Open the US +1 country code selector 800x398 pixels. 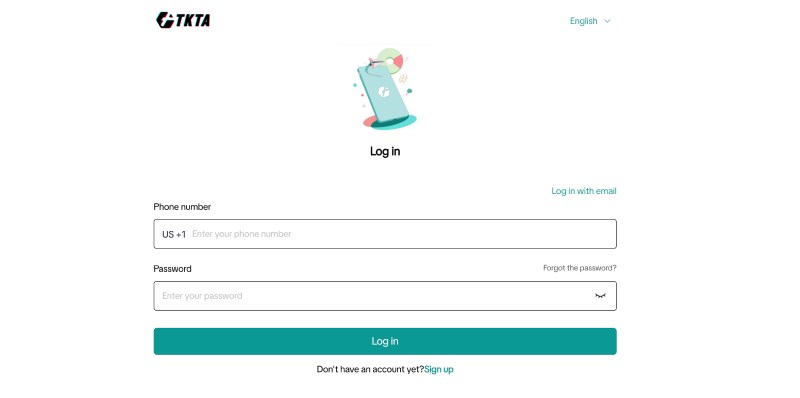[x=174, y=234]
